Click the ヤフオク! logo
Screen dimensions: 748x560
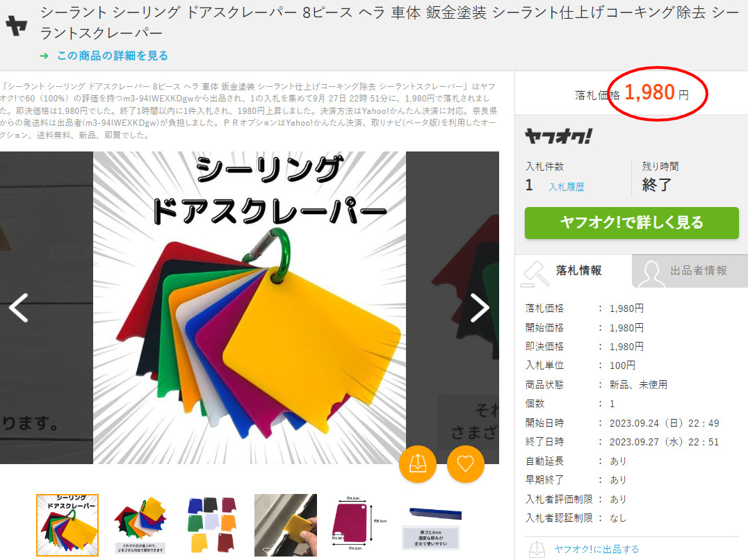click(x=559, y=136)
